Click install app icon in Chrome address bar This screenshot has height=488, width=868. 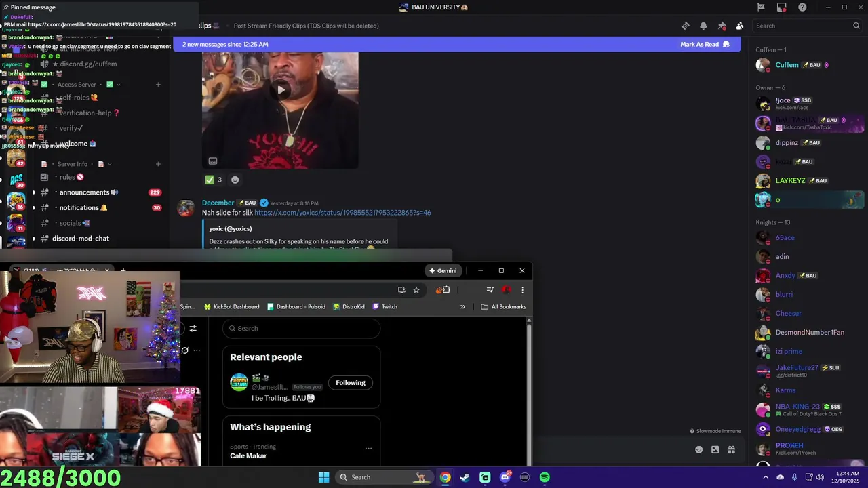coord(401,290)
